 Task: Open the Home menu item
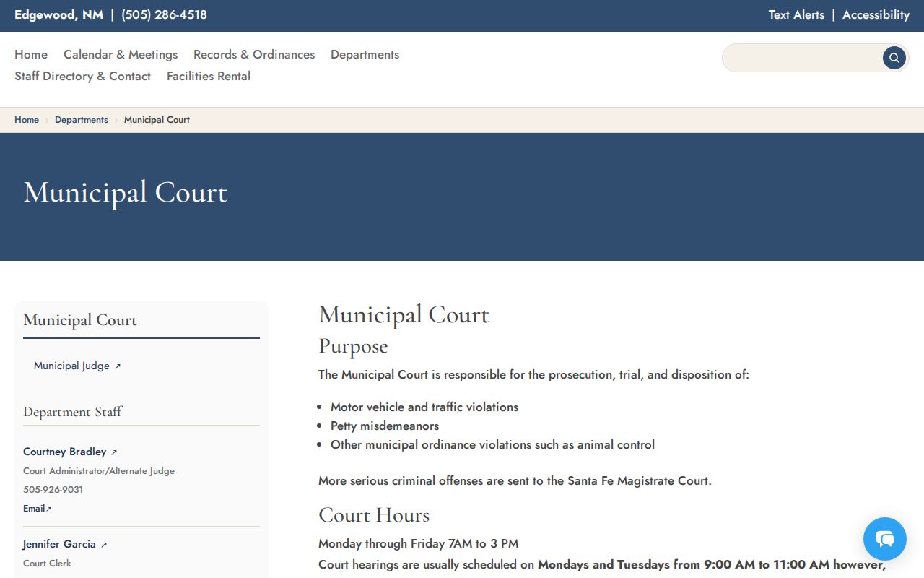tap(31, 54)
